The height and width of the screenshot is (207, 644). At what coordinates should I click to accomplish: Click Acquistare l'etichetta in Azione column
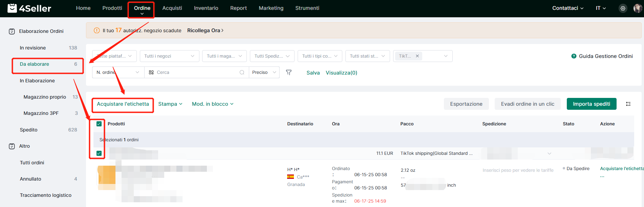coord(622,169)
